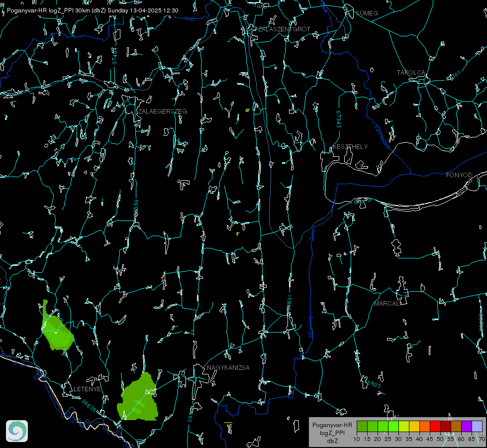Click the Somogy county boundary label
Screen dimensions: 487x448
(310, 327)
